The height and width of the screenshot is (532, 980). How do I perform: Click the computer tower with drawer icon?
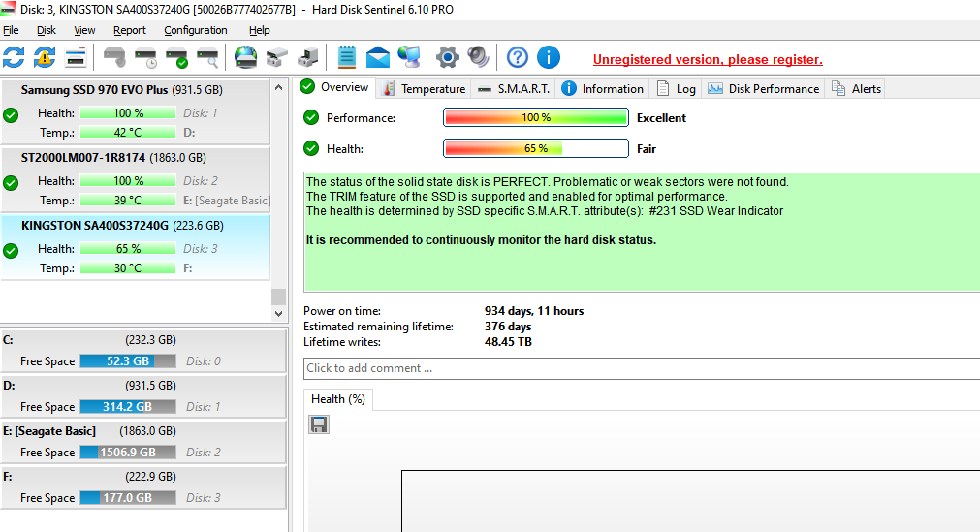[x=307, y=57]
